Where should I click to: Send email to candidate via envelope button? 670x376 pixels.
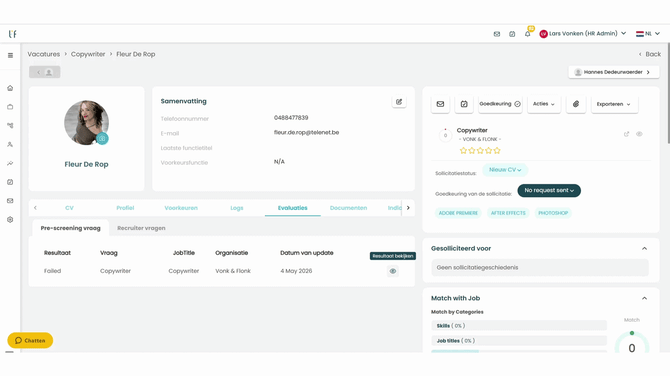(440, 104)
